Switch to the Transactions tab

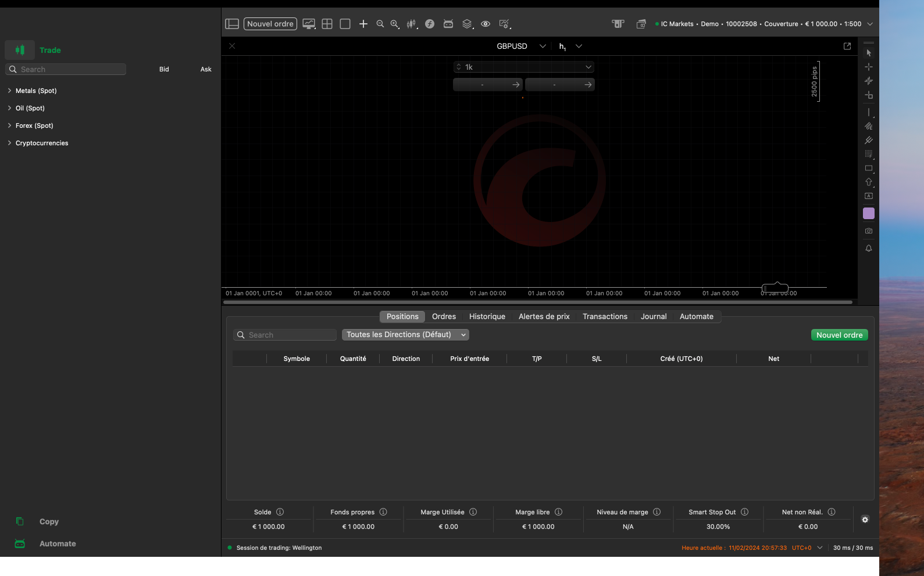605,317
